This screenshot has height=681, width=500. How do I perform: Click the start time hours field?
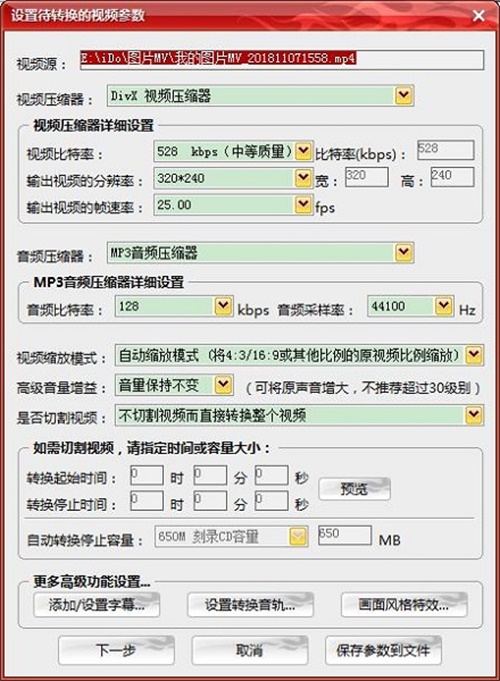tap(147, 475)
